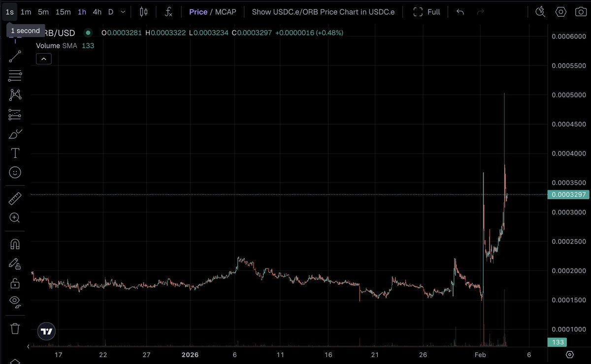Click price axis level 0.0001500
This screenshot has height=364, width=591.
[x=569, y=300]
